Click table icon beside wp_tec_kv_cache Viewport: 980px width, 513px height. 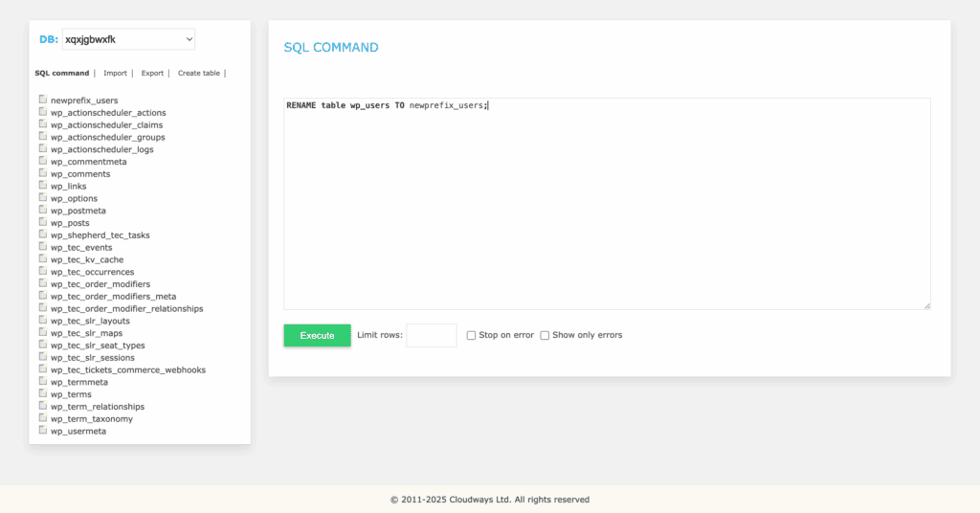point(42,258)
